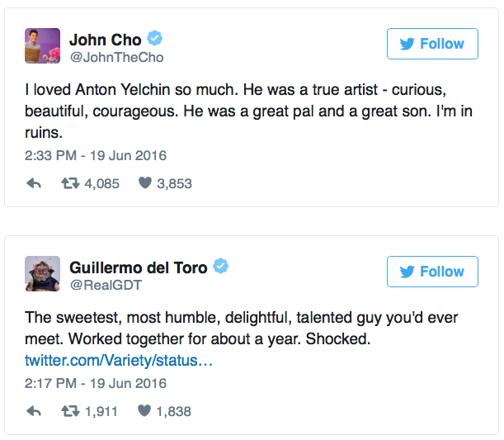The image size is (504, 440).
Task: Like Guillermo del Toro's tweet heart icon
Action: (144, 411)
